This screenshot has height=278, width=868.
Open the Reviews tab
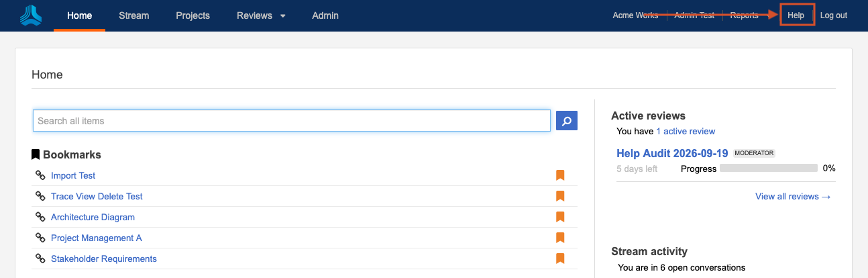point(254,15)
